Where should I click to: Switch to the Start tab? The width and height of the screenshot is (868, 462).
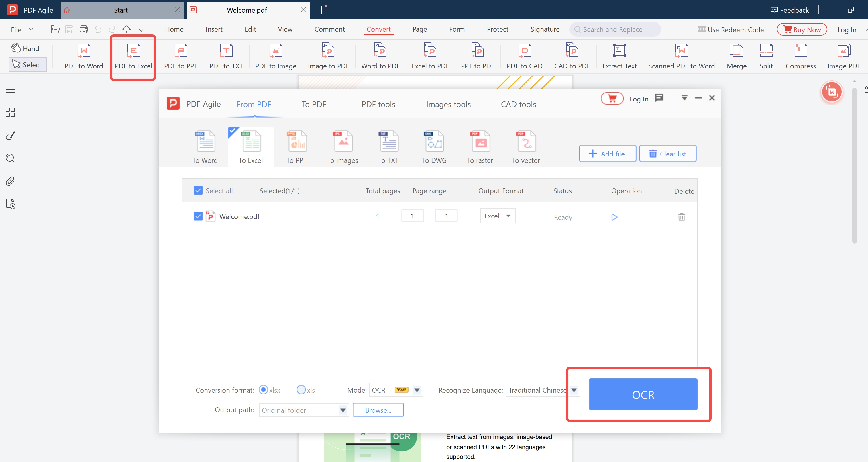click(122, 10)
